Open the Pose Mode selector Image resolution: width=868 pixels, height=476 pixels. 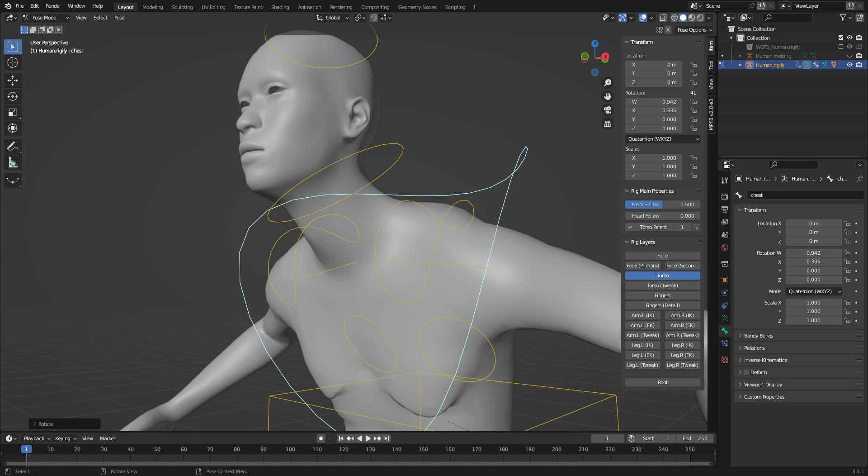45,18
